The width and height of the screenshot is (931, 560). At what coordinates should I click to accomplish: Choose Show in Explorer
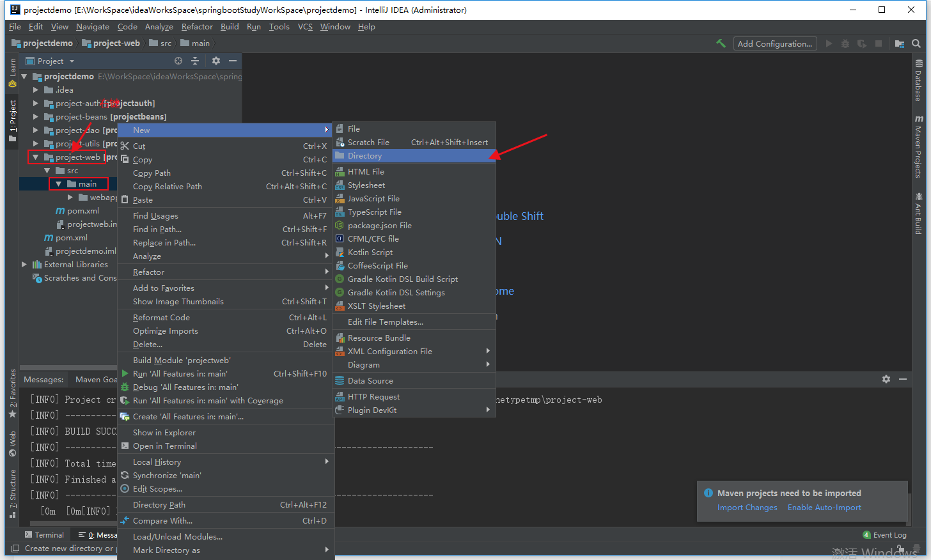tap(226, 433)
